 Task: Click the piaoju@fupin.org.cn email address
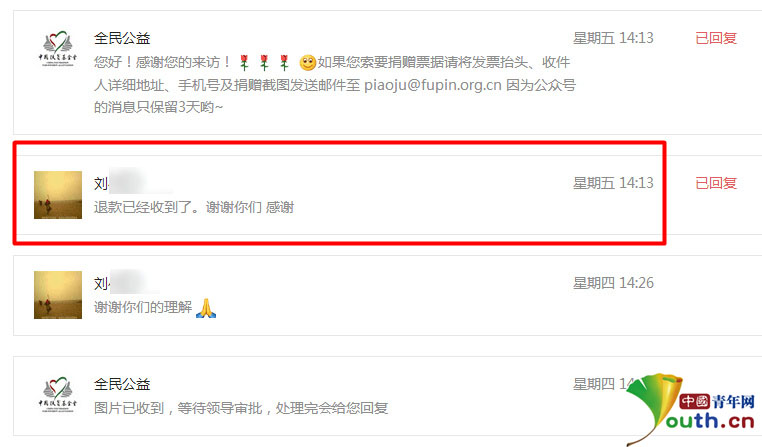click(x=433, y=85)
